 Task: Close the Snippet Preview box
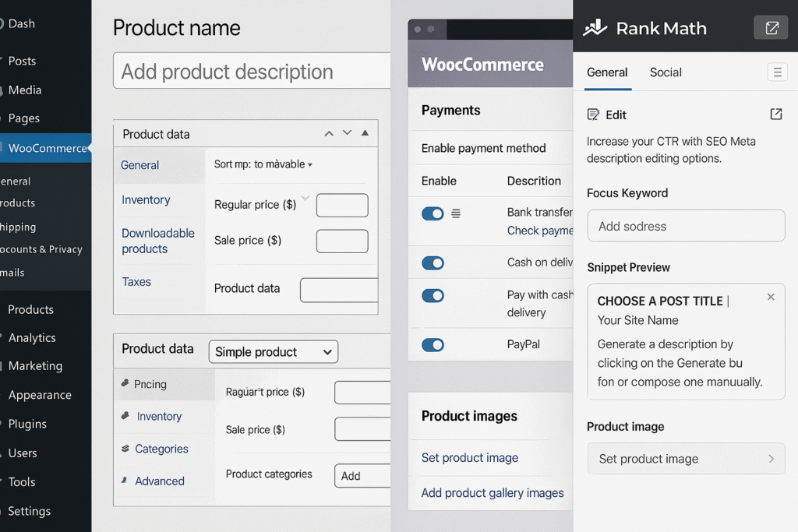(771, 297)
